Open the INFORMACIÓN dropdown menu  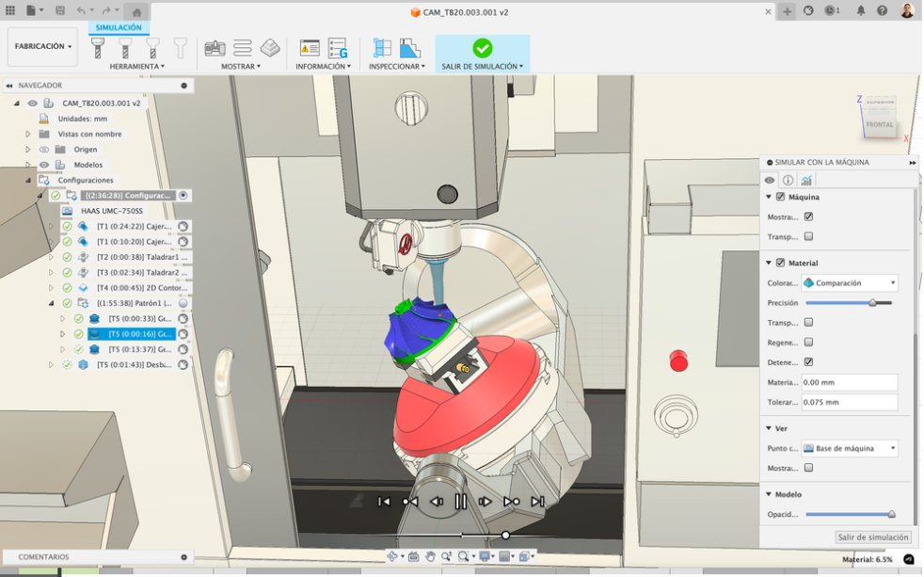click(x=323, y=67)
